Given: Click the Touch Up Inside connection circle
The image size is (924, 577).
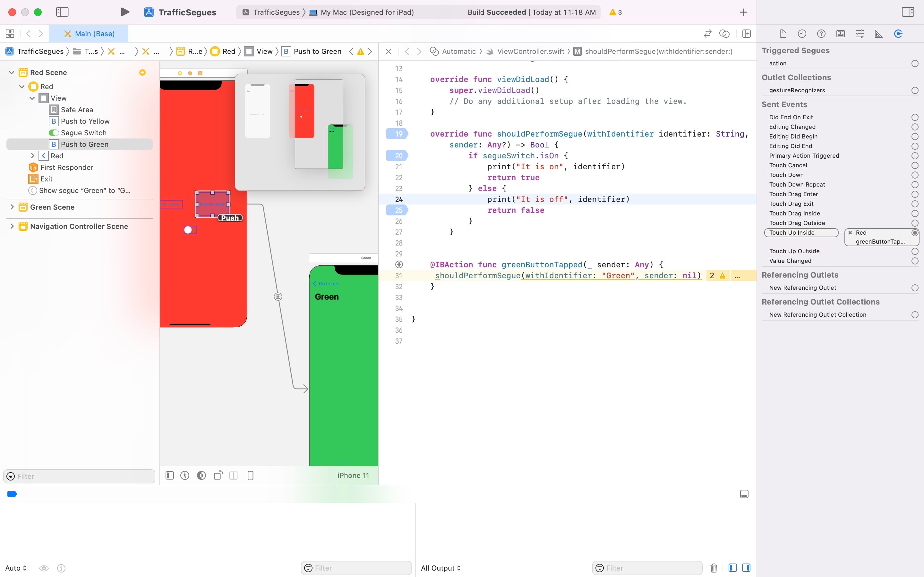Looking at the screenshot, I should tap(915, 232).
